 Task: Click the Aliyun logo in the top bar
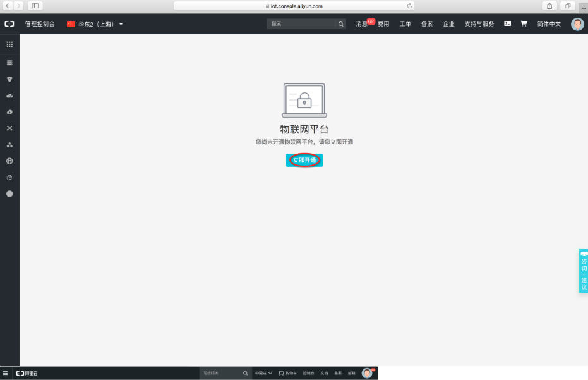9,24
